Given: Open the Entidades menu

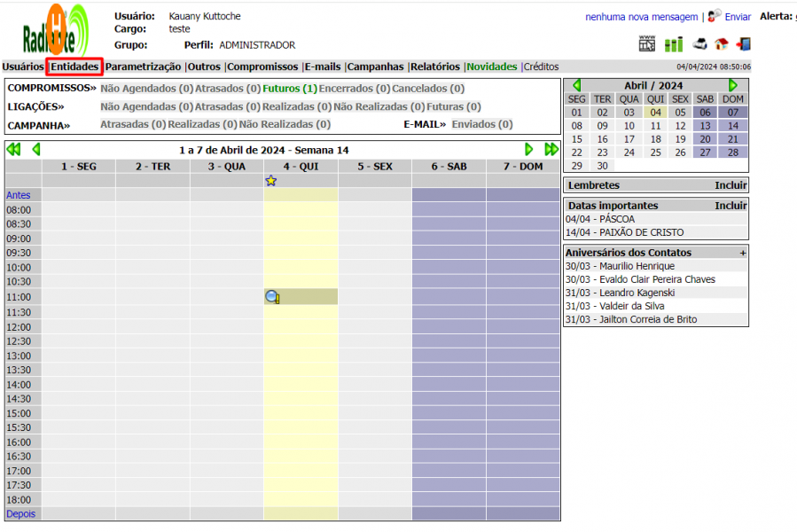Looking at the screenshot, I should click(x=74, y=66).
